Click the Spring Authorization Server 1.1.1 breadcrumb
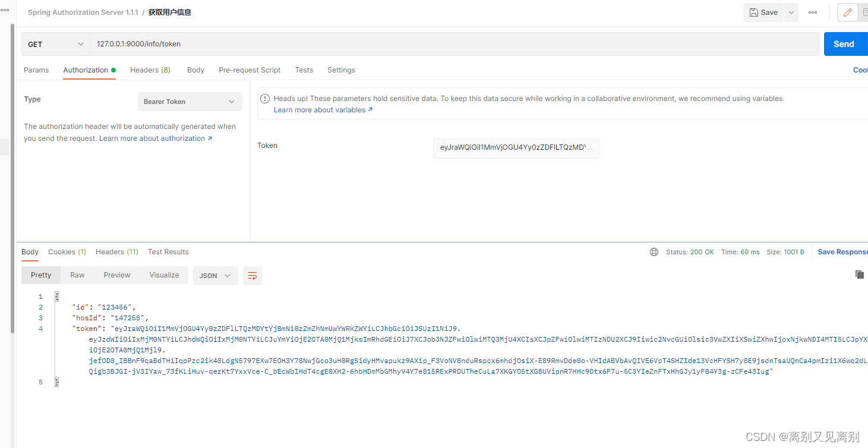The image size is (868, 448). [x=83, y=12]
